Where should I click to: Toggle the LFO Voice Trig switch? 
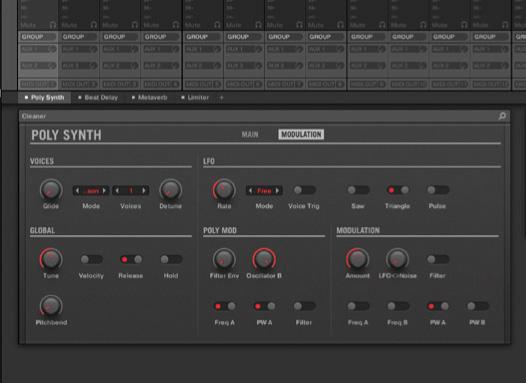coord(304,190)
